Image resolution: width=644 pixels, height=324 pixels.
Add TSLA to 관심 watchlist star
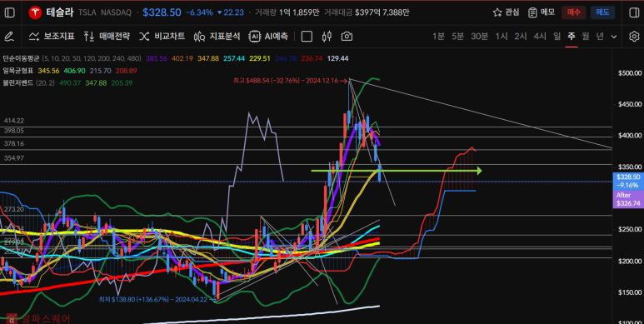[x=506, y=12]
